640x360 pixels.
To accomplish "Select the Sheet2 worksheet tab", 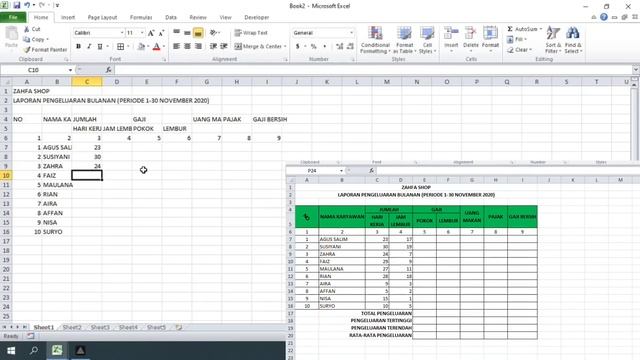I will click(72, 327).
